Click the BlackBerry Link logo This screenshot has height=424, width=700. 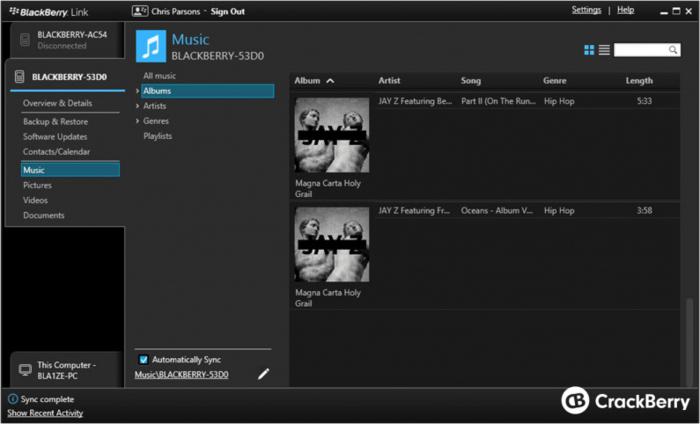pos(49,12)
